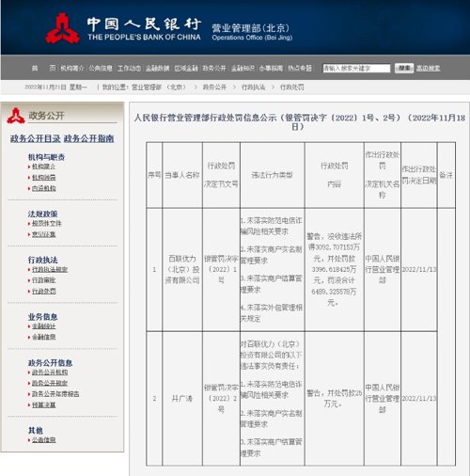The width and height of the screenshot is (470, 476).
Task: Open the 政务公开目录 sidebar link
Action: pos(36,138)
